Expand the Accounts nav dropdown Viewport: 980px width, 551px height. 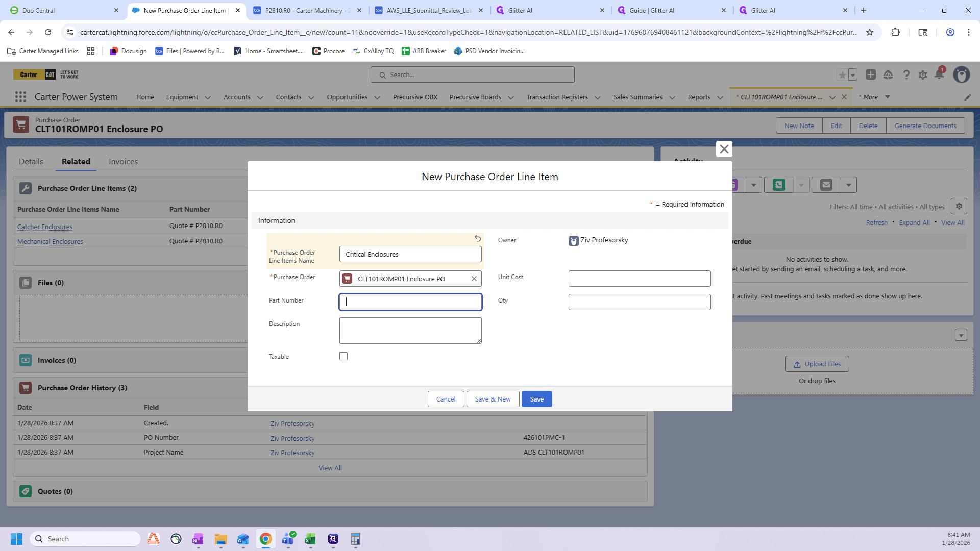click(x=260, y=97)
